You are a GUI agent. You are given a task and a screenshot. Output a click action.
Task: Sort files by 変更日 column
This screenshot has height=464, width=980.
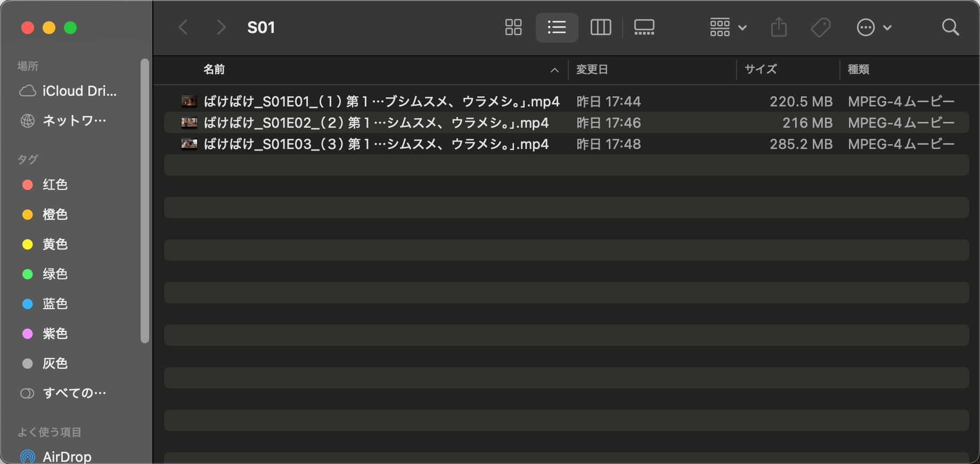pos(592,70)
